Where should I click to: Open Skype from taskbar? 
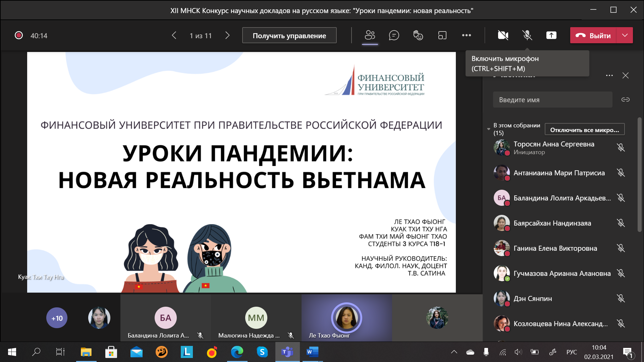262,352
